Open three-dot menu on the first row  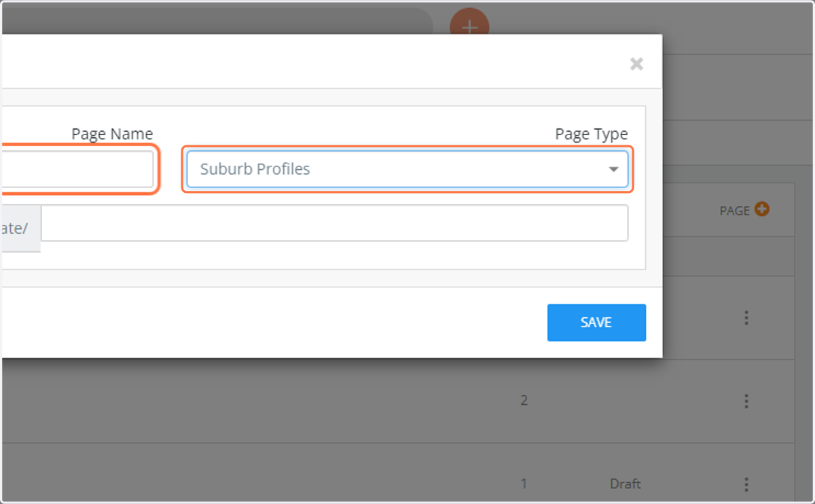click(746, 317)
